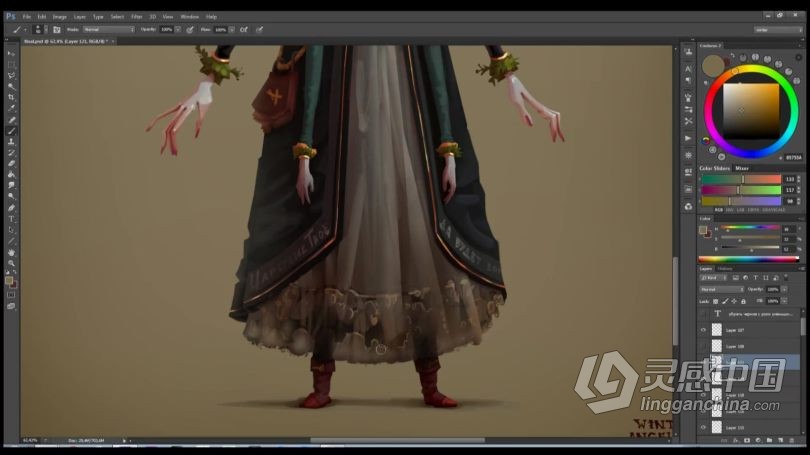This screenshot has width=810, height=455.
Task: Open the Window menu
Action: click(190, 17)
